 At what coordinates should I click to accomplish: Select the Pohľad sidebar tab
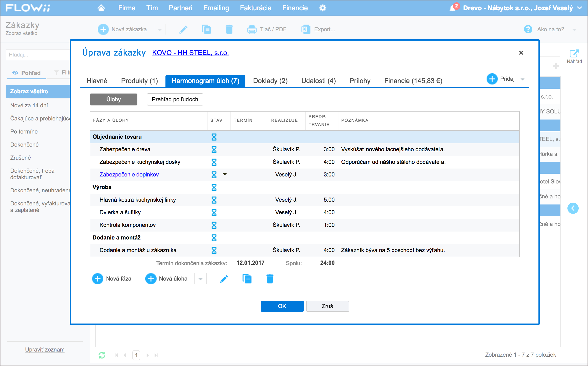tap(26, 73)
